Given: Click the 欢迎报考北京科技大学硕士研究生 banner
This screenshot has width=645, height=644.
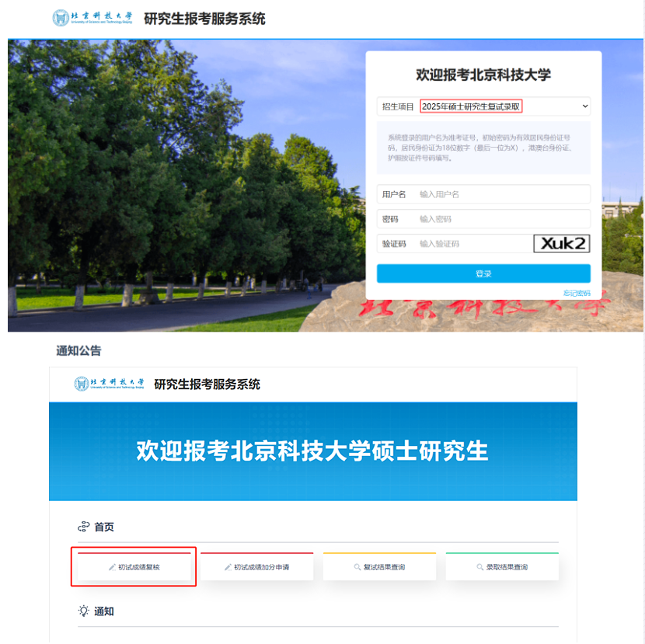Looking at the screenshot, I should coord(312,451).
